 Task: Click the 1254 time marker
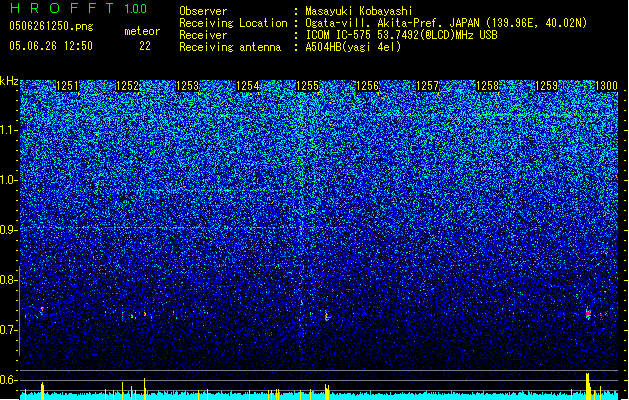[x=248, y=86]
